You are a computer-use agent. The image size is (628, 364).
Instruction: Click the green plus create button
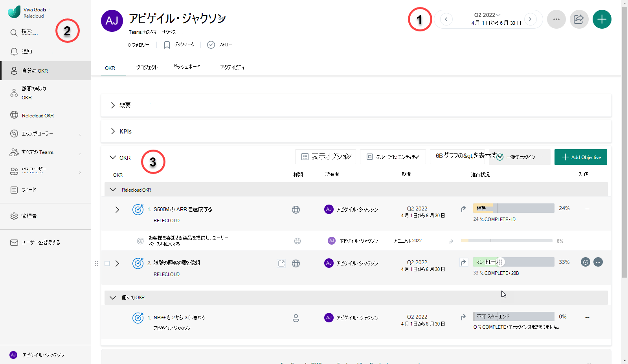pos(602,19)
